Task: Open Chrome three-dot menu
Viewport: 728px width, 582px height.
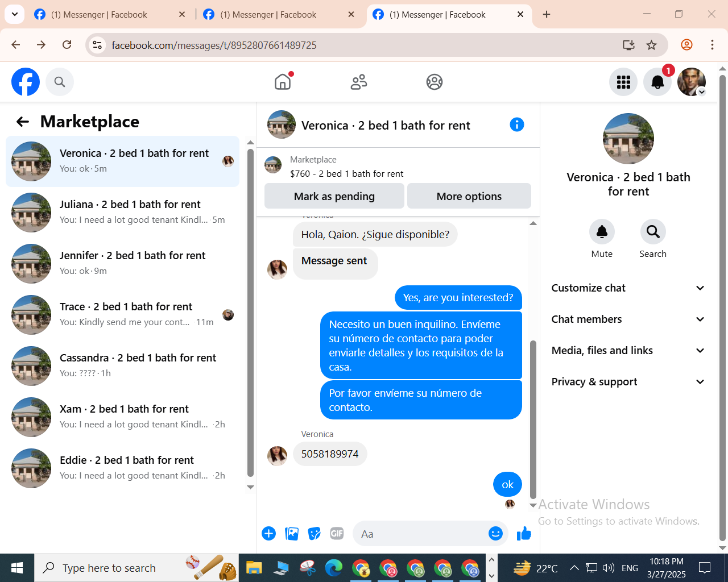Action: [x=712, y=45]
